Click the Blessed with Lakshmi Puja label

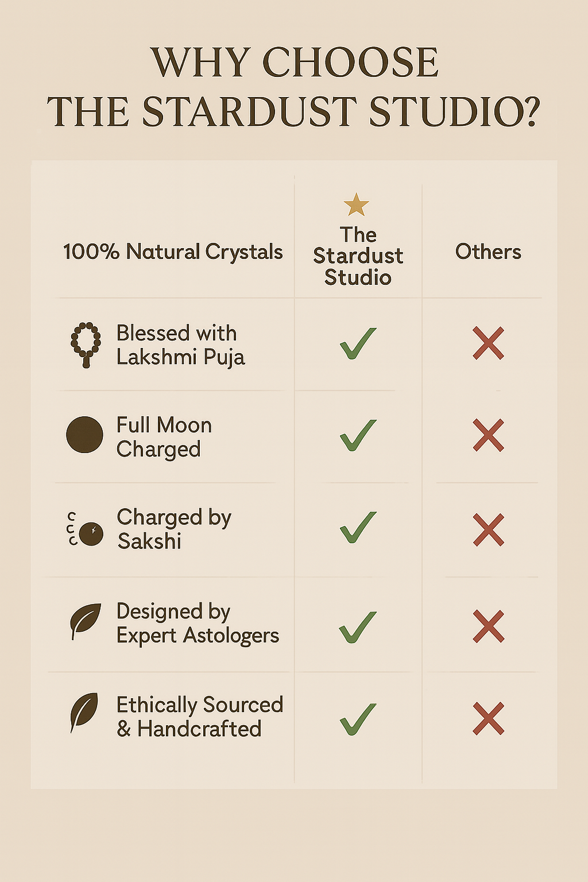point(180,345)
